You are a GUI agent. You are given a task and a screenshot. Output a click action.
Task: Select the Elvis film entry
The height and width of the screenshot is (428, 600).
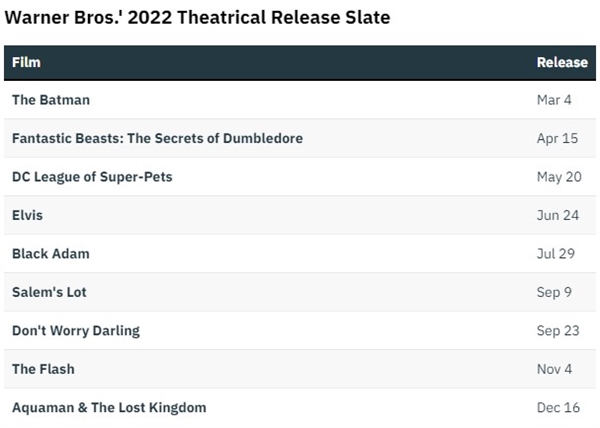pyautogui.click(x=27, y=215)
